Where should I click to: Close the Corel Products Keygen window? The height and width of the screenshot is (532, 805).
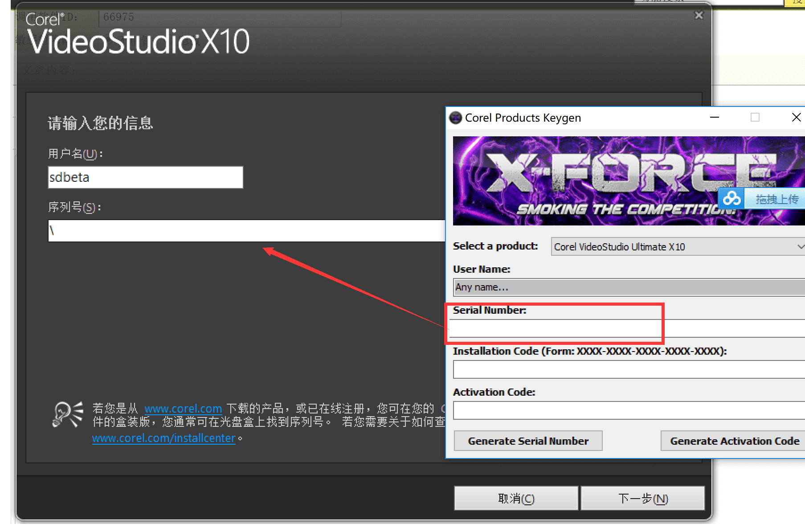(796, 117)
